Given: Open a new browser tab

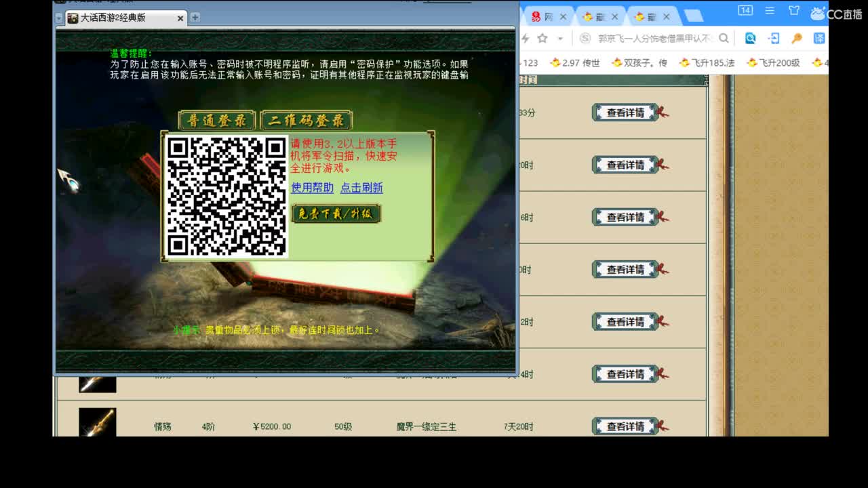Looking at the screenshot, I should [x=693, y=16].
